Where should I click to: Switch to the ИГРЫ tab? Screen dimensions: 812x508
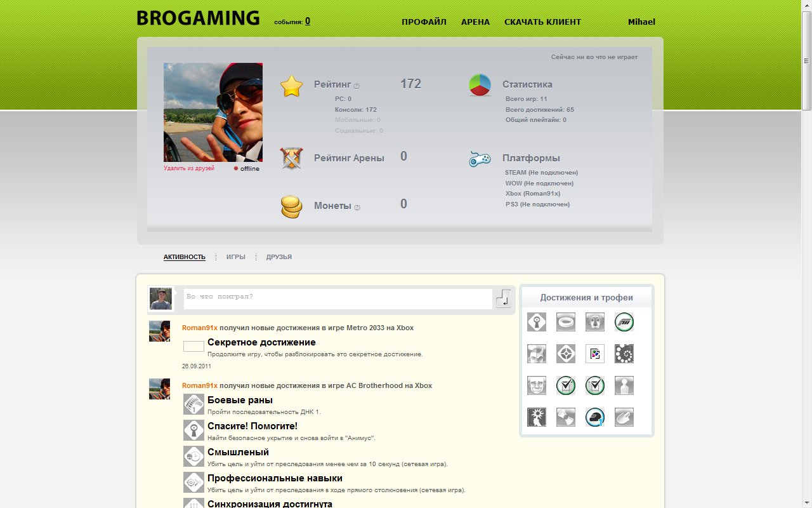[x=235, y=257]
